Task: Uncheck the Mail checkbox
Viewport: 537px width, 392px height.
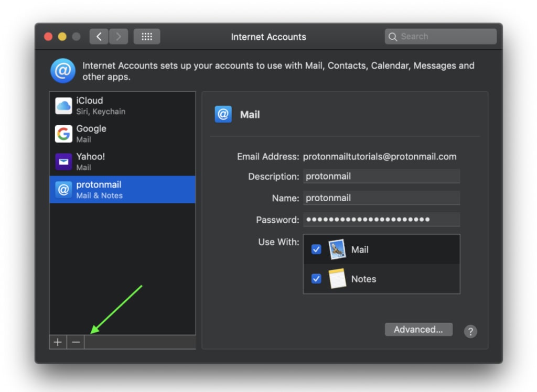Action: [x=316, y=249]
